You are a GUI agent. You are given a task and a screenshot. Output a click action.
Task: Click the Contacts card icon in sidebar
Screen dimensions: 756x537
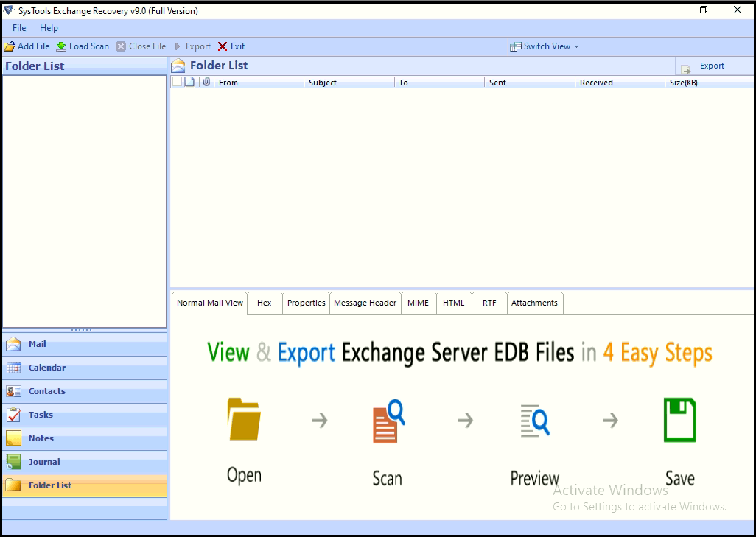pyautogui.click(x=13, y=391)
